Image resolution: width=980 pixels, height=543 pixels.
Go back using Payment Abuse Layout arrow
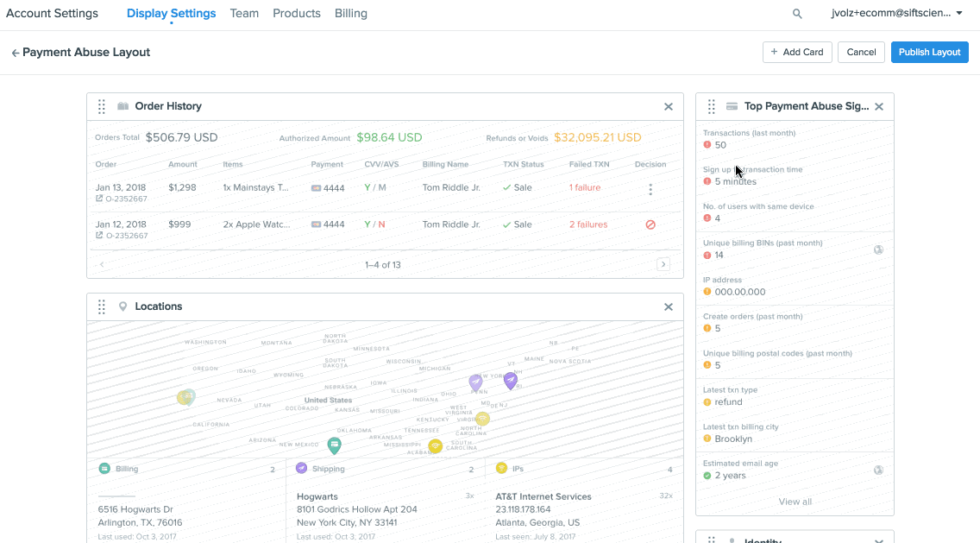(x=15, y=54)
